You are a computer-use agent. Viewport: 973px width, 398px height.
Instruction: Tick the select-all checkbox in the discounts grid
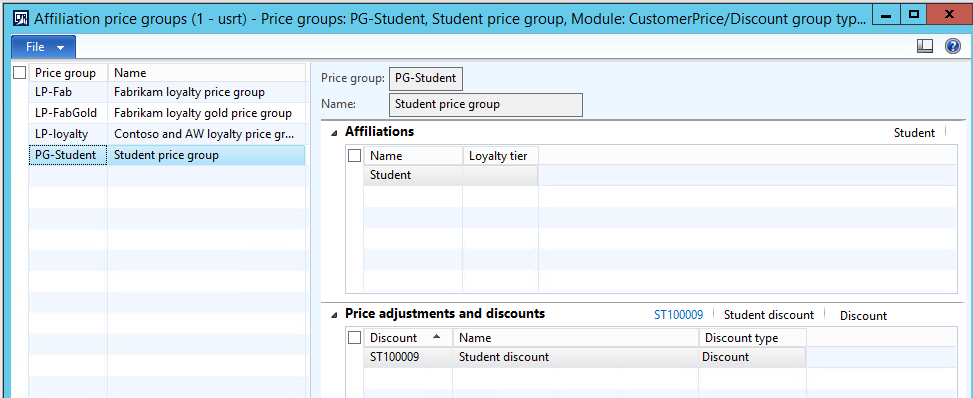pos(354,338)
